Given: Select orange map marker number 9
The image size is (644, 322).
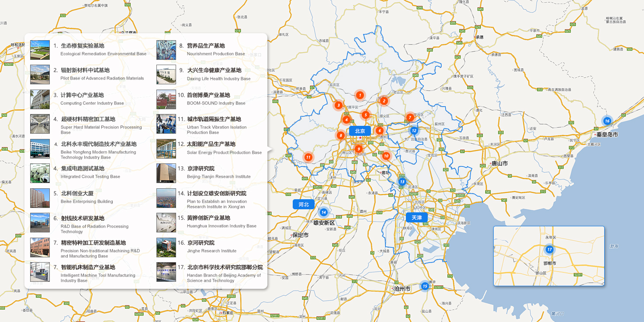Looking at the screenshot, I should point(359,149).
